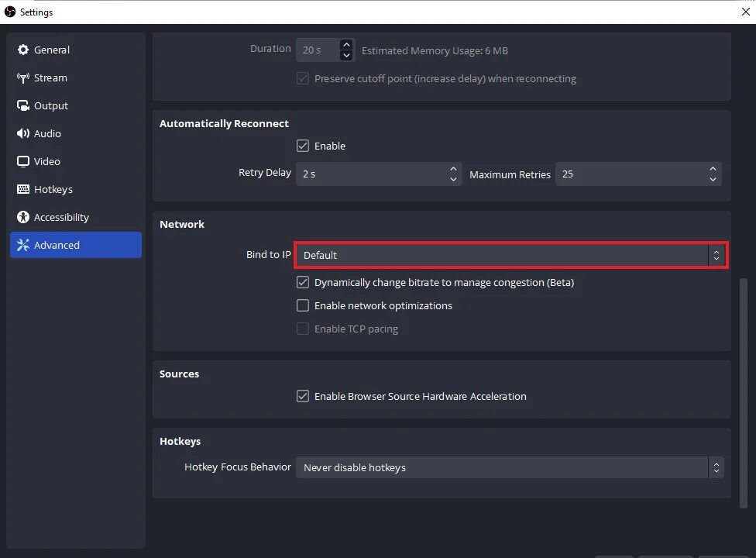Go to Hotkeys settings page
The width and height of the screenshot is (756, 558).
tap(76, 189)
